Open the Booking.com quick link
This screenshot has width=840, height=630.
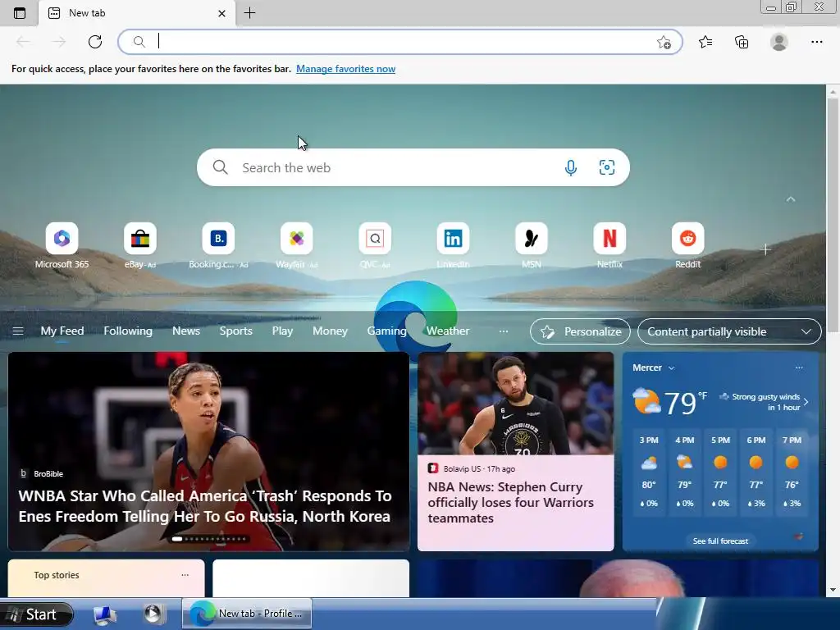pos(218,246)
